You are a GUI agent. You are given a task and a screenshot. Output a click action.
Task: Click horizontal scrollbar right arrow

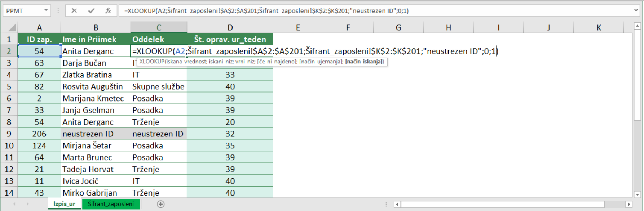pos(629,204)
